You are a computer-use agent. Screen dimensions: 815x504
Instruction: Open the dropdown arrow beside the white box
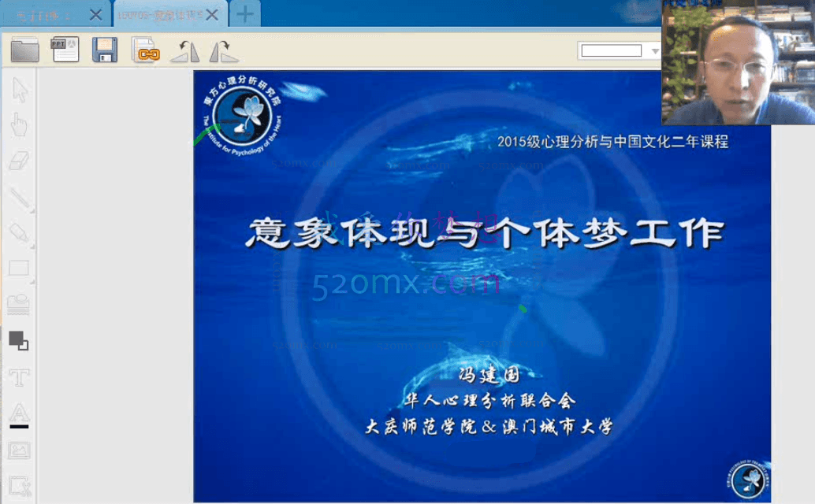tap(655, 51)
